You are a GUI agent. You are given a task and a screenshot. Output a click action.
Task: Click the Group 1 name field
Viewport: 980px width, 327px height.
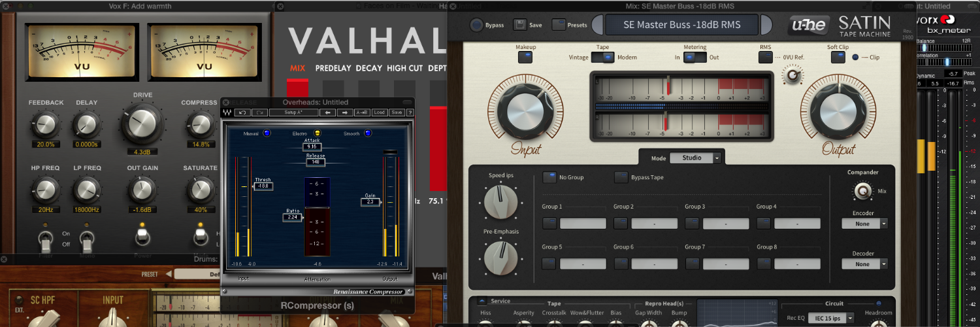[583, 224]
